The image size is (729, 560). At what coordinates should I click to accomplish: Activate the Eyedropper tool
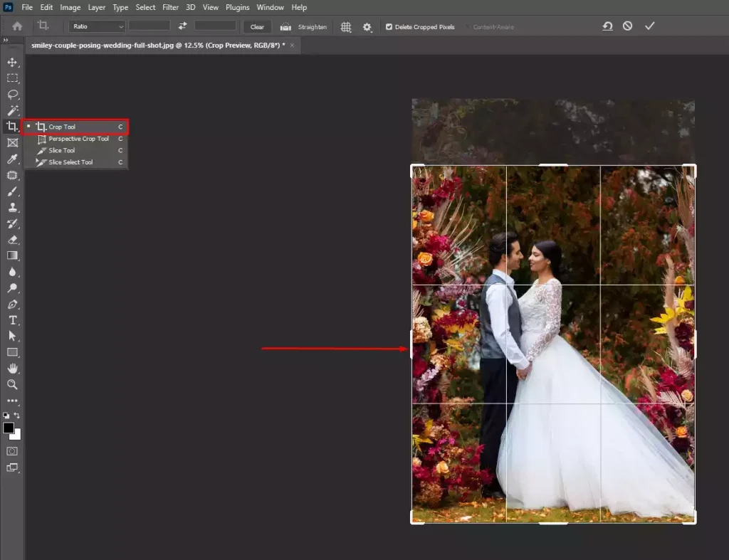[x=12, y=159]
